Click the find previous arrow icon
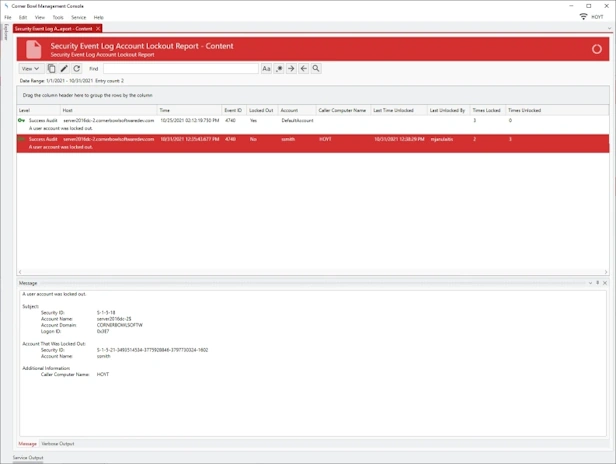616x464 pixels. pyautogui.click(x=303, y=69)
